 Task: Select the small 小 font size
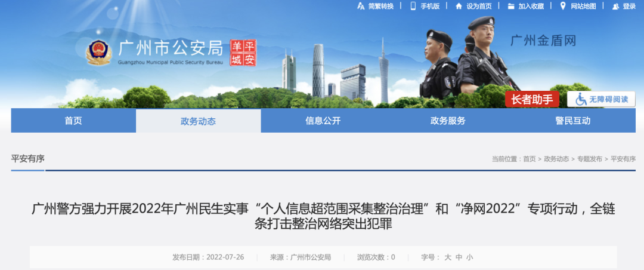click(469, 257)
